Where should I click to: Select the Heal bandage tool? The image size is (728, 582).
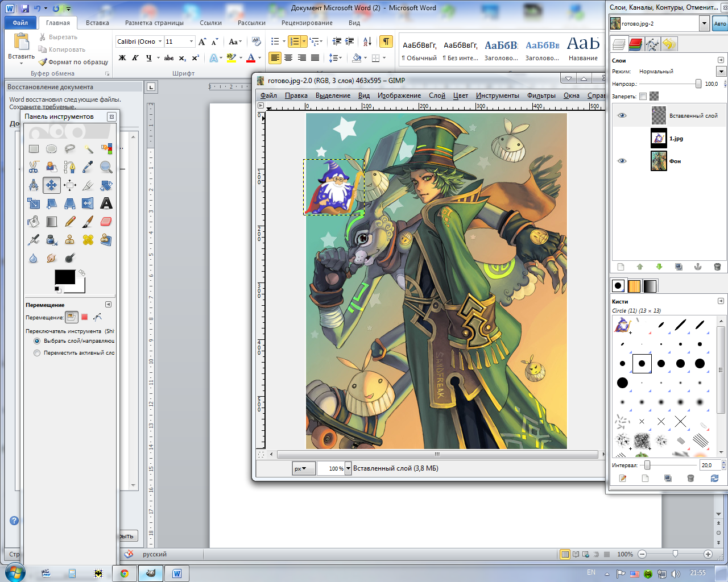point(88,240)
